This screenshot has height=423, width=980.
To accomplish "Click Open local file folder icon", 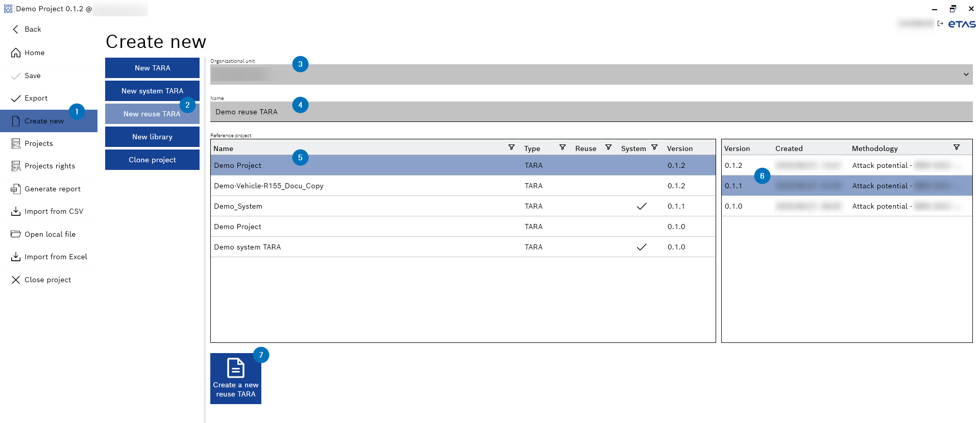I will coord(16,234).
